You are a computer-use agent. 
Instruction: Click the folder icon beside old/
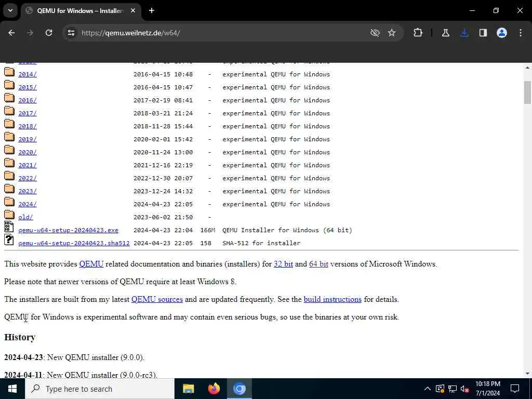(x=9, y=215)
